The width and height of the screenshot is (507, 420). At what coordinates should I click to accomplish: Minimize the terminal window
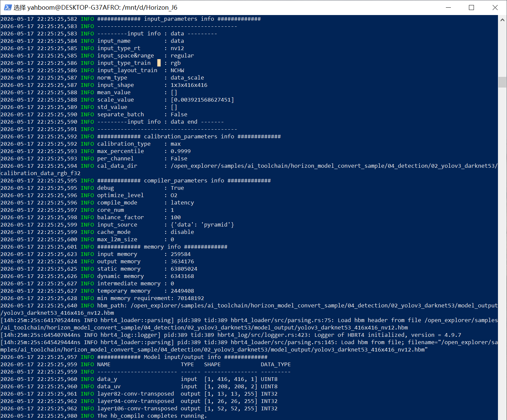click(x=448, y=7)
